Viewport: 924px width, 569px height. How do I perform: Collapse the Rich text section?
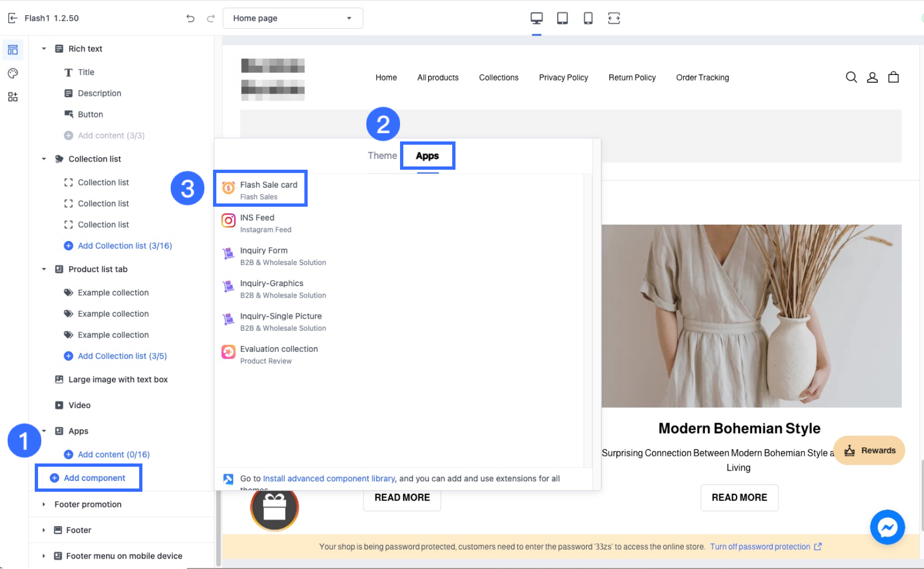(x=44, y=49)
